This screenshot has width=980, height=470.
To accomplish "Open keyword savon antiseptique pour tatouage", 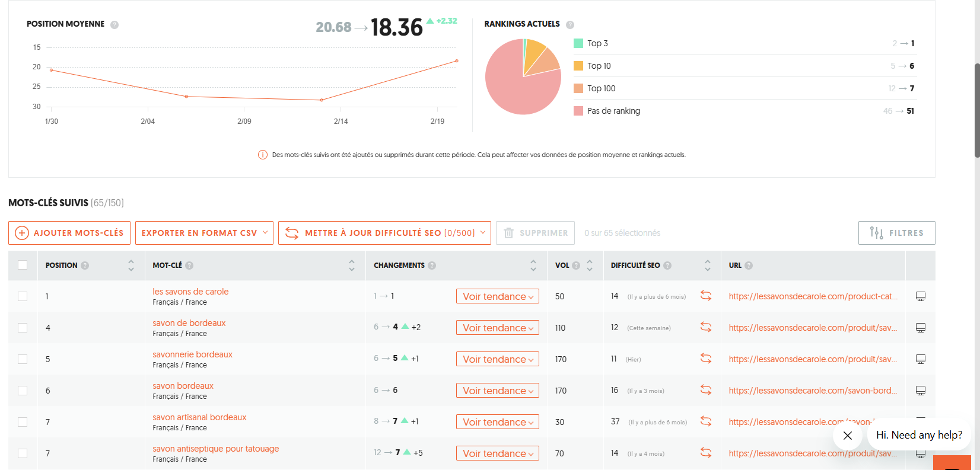I will tap(216, 449).
